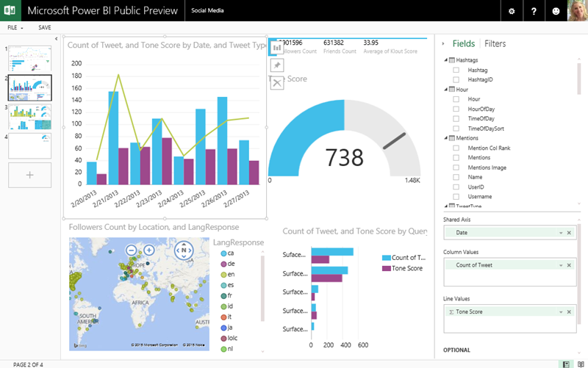Collapse the Hour table node
Viewport: 588px width, 368px height.
click(446, 90)
